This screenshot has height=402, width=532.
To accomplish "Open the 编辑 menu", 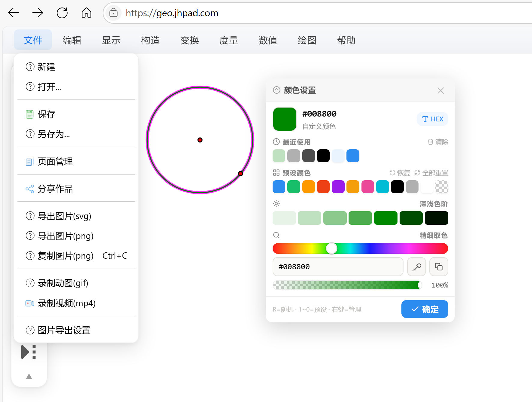I will [72, 40].
